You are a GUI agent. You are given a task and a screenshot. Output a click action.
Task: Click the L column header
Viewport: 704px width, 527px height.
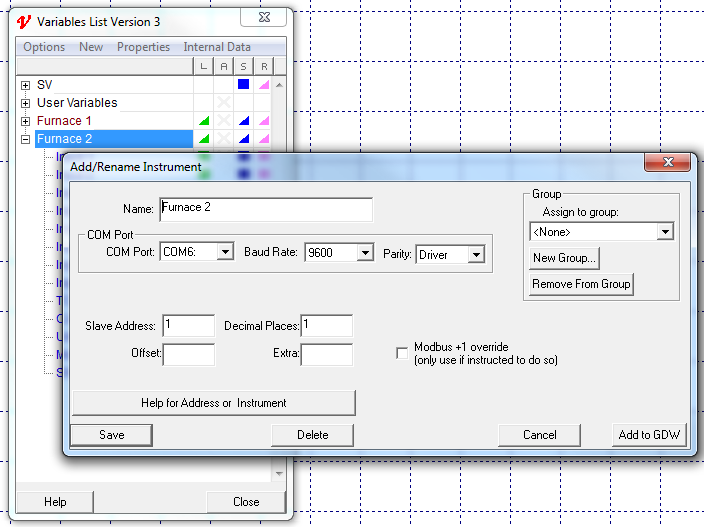coord(204,66)
